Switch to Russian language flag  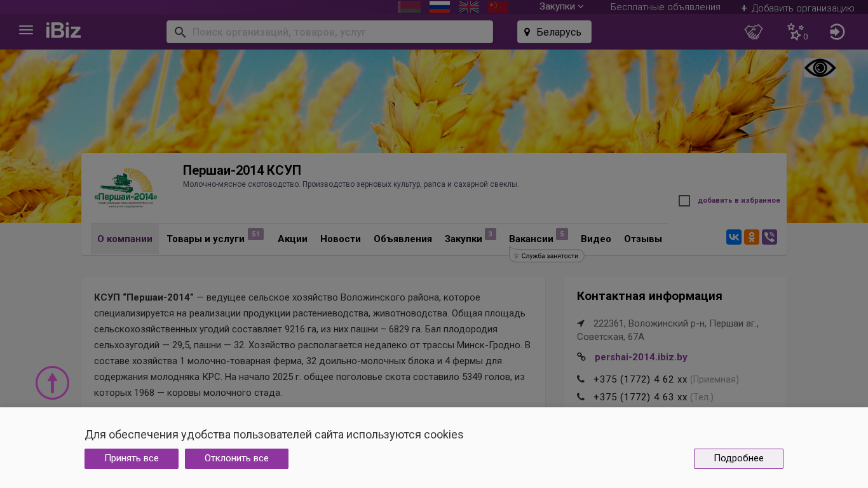[x=440, y=7]
